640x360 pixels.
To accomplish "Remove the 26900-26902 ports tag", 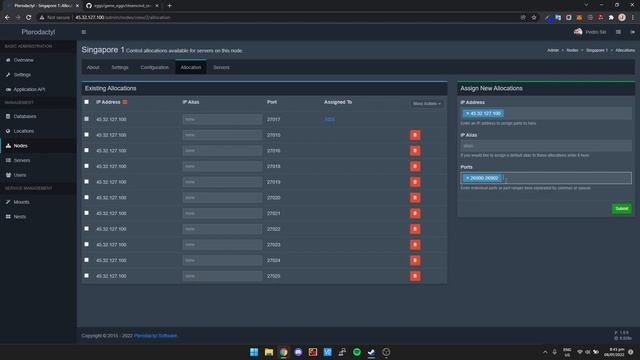I will coord(467,178).
